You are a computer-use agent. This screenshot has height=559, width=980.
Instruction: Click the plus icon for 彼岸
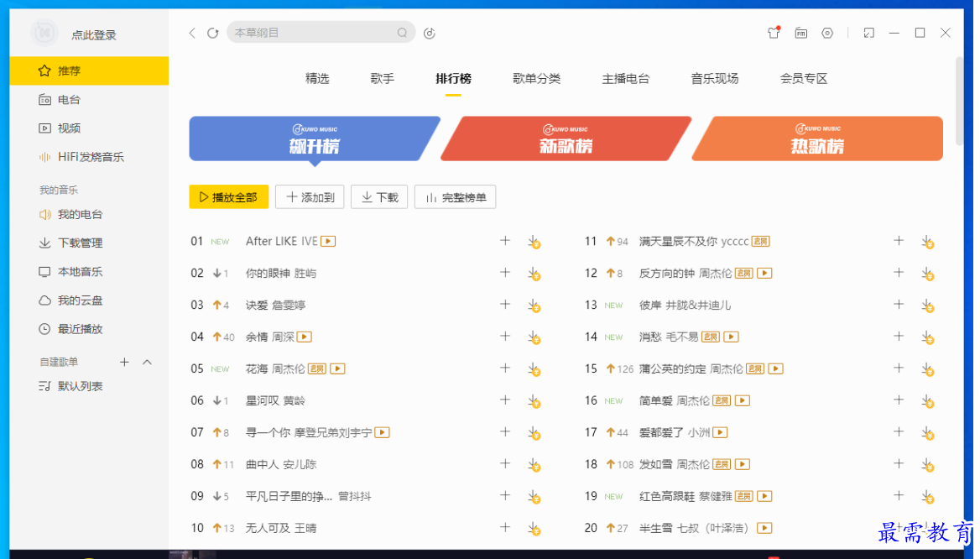click(x=899, y=305)
